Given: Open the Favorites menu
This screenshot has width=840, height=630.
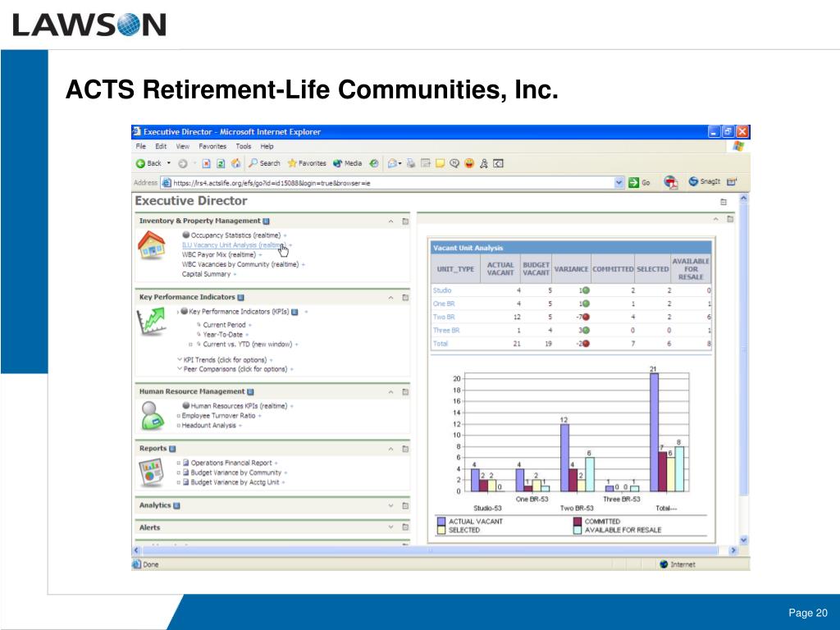Looking at the screenshot, I should tap(212, 146).
